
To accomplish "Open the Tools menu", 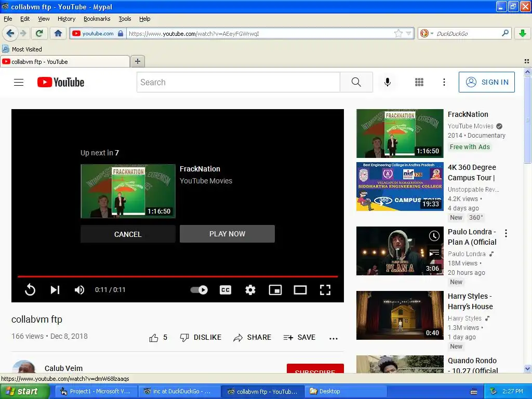I will pos(125,19).
